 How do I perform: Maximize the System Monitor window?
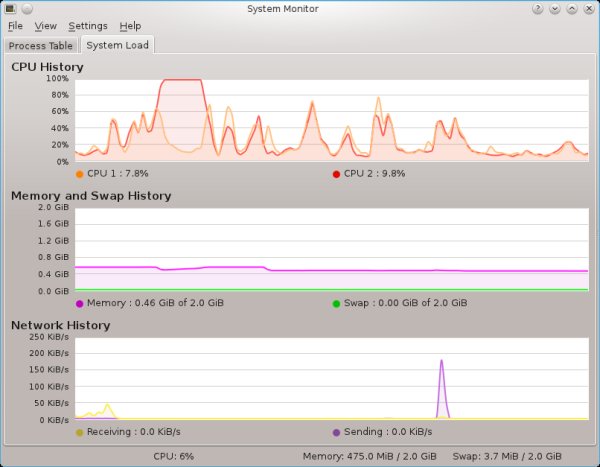[x=572, y=8]
